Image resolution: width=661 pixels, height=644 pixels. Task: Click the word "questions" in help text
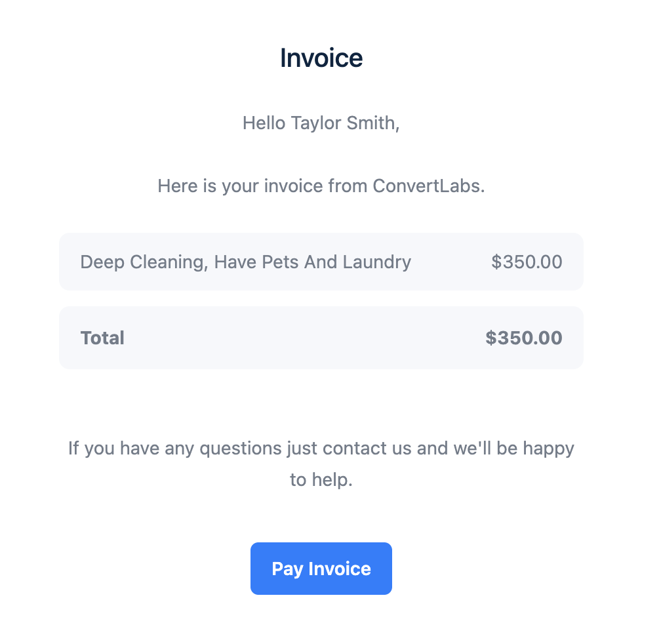click(x=241, y=449)
